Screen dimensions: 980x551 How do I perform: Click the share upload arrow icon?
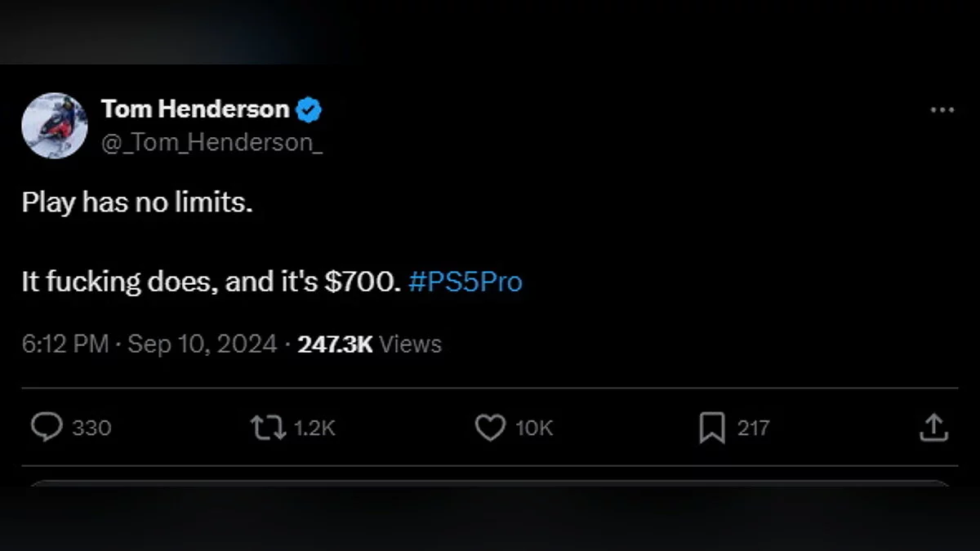(x=933, y=427)
